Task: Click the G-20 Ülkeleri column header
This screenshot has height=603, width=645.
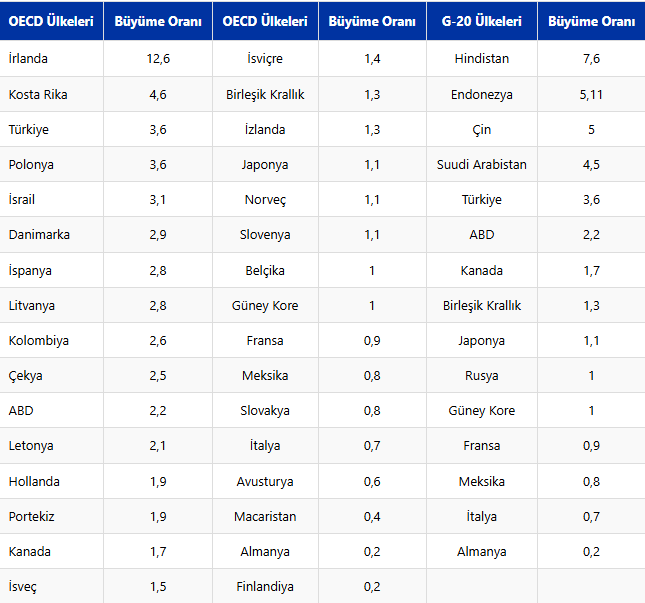Action: tap(482, 21)
